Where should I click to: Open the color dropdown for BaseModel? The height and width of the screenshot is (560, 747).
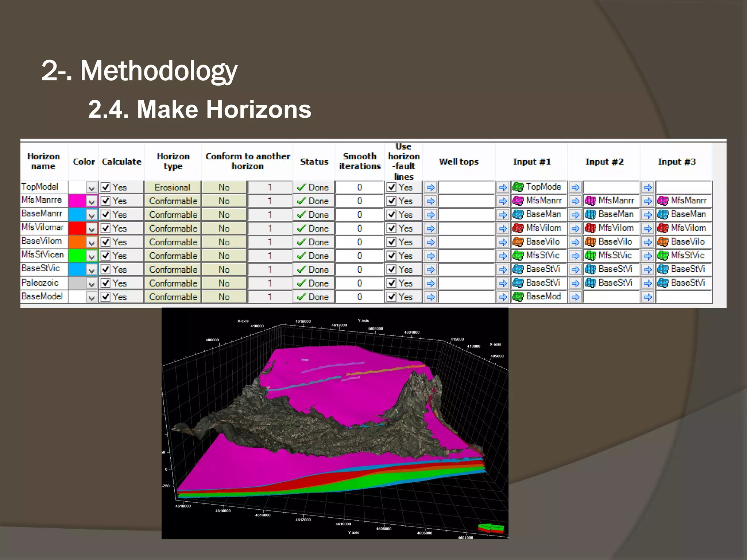(x=91, y=297)
